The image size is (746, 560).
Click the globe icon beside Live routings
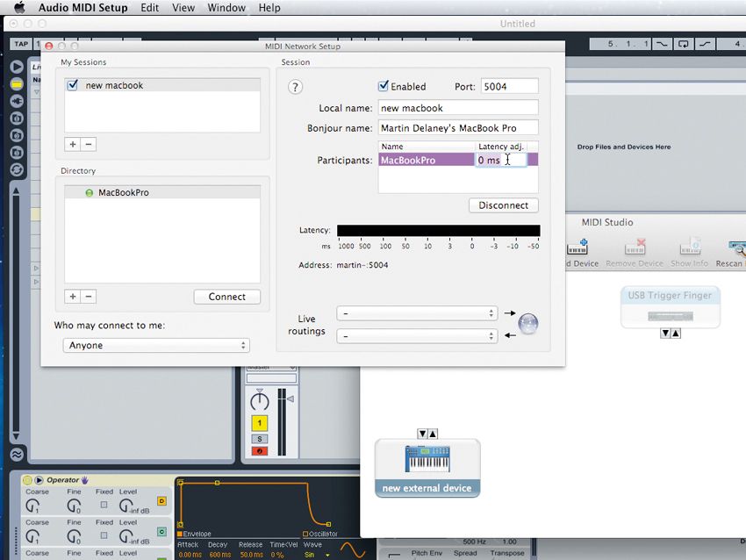coord(527,324)
